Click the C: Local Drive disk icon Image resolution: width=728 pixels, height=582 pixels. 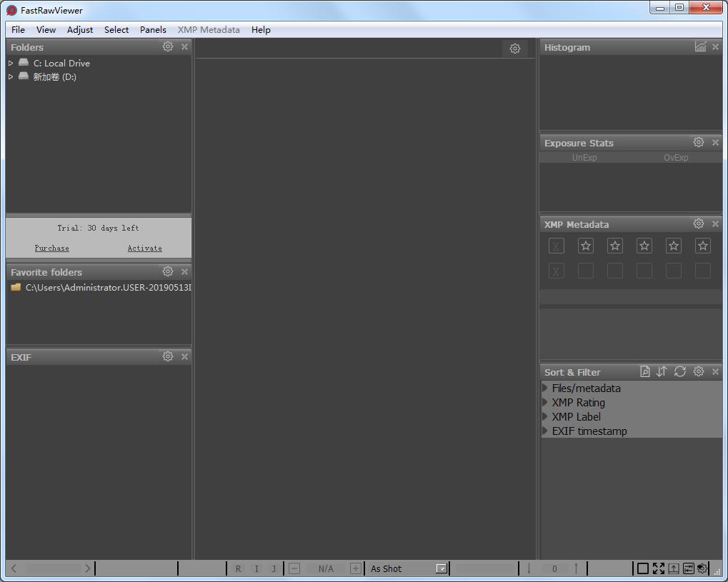tap(23, 62)
